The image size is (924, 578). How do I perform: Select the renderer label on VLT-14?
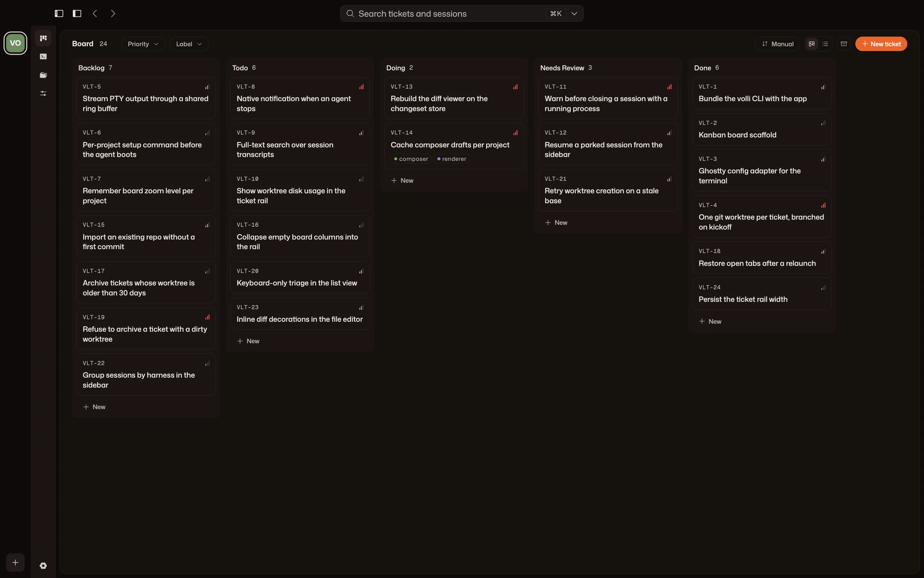tap(452, 159)
